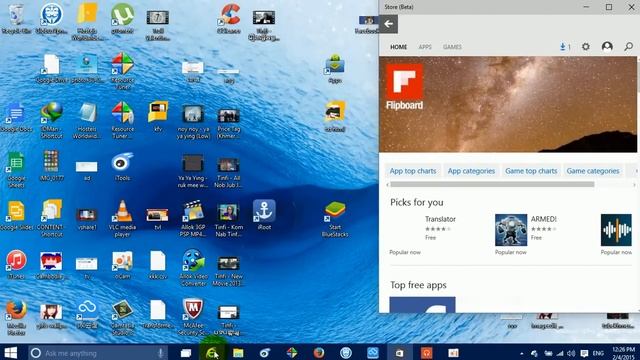Open CONTENT Shortcut on desktop
The height and width of the screenshot is (360, 640).
click(52, 218)
